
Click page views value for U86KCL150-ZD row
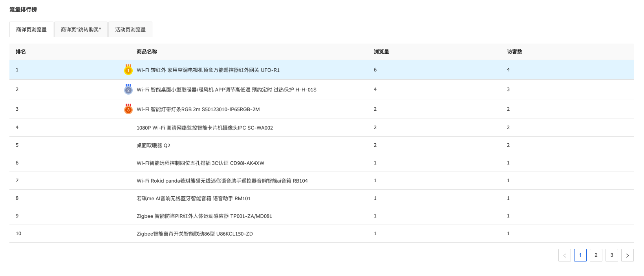tap(375, 234)
